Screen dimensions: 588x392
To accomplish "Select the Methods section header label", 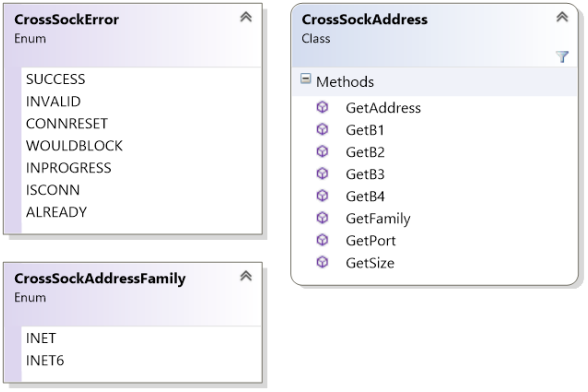I will 345,82.
